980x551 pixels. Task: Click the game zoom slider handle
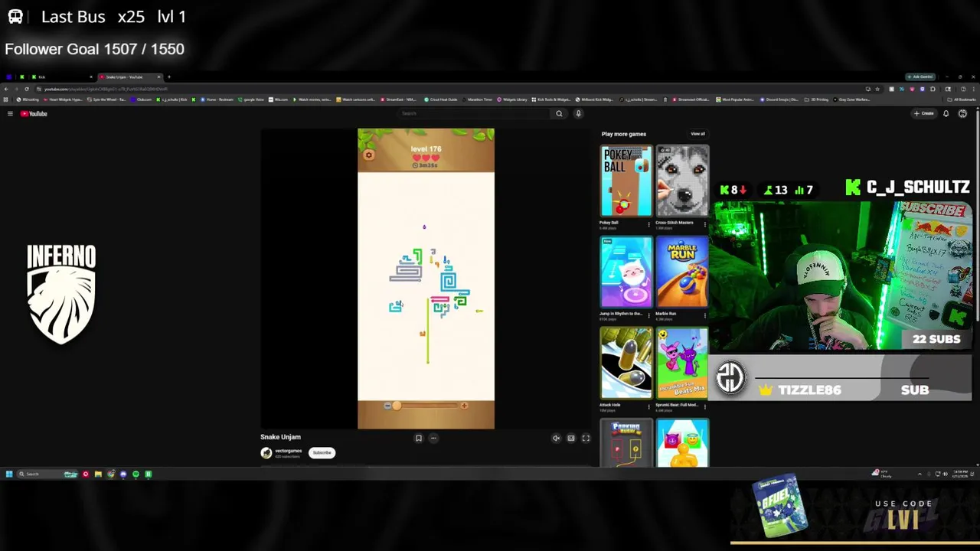(x=396, y=406)
